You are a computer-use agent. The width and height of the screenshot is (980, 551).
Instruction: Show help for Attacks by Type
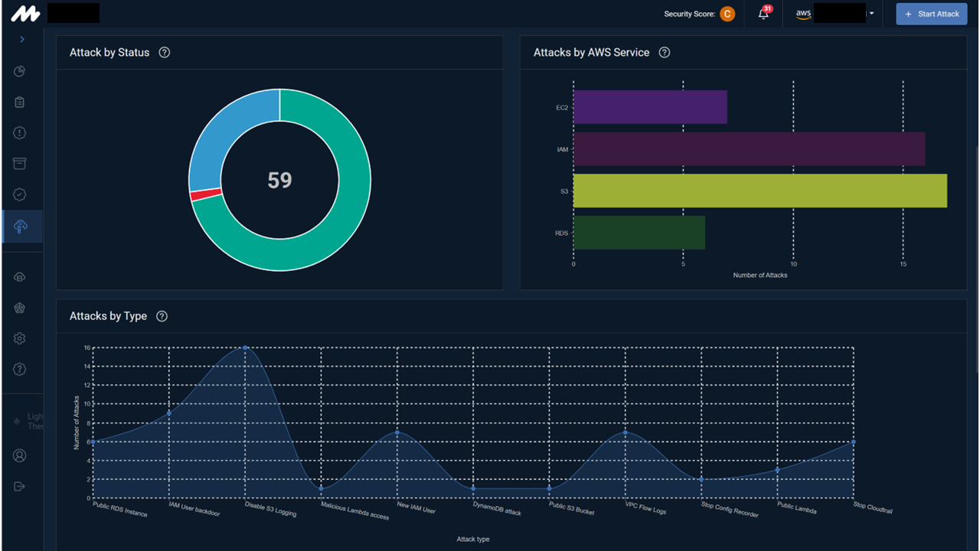[x=162, y=316]
